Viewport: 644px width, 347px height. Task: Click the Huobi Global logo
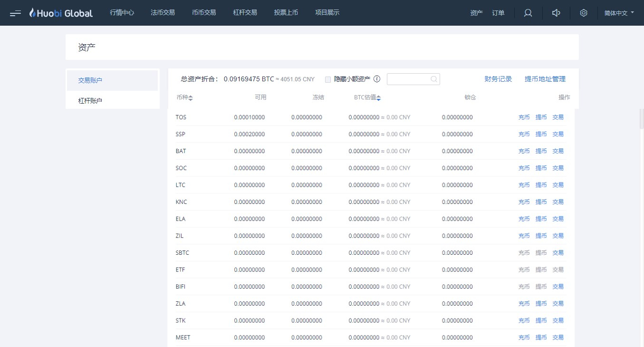point(61,13)
